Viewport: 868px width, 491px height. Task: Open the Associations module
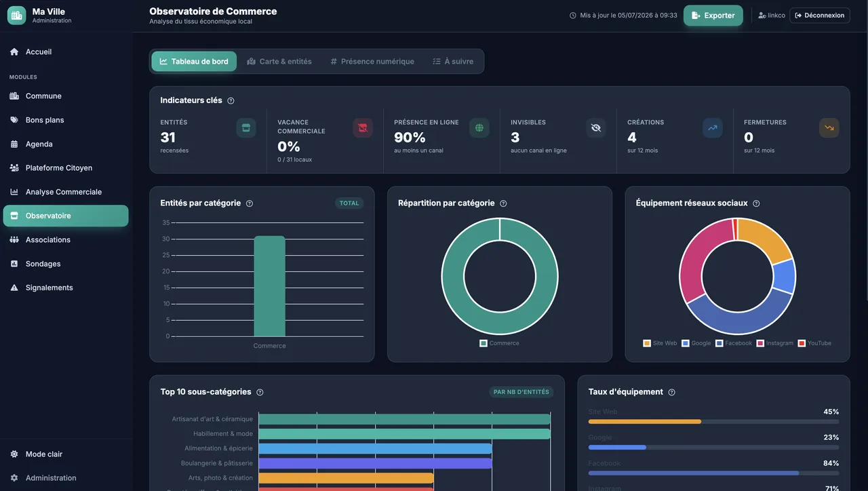point(66,239)
